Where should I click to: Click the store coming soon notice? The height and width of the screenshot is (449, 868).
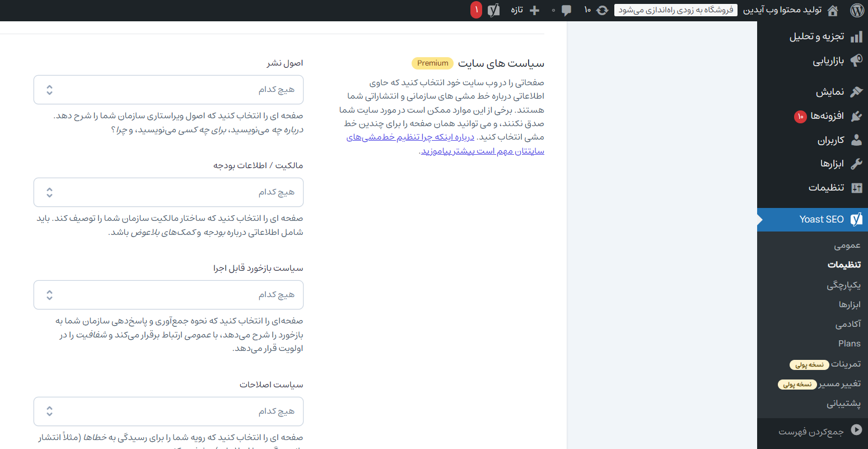(675, 10)
